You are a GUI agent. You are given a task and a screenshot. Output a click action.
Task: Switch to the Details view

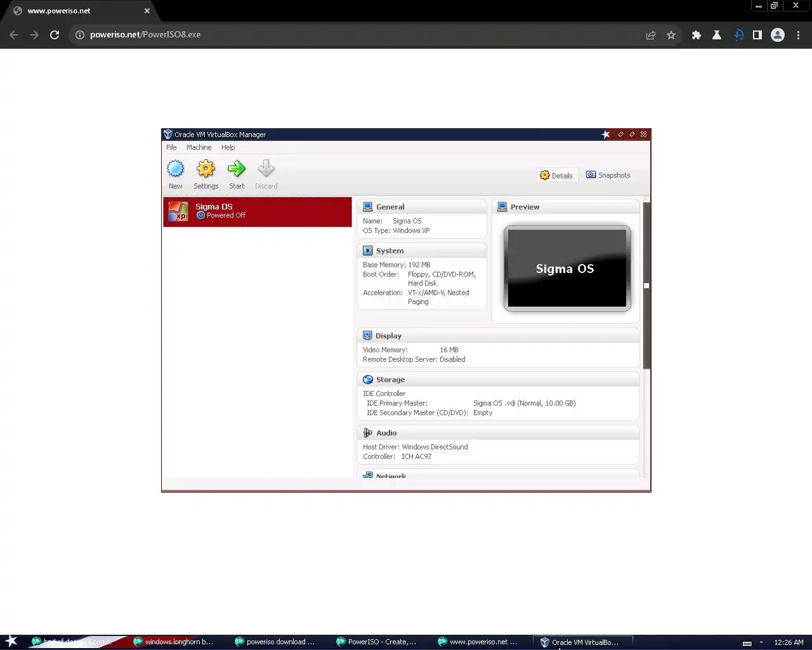point(556,175)
